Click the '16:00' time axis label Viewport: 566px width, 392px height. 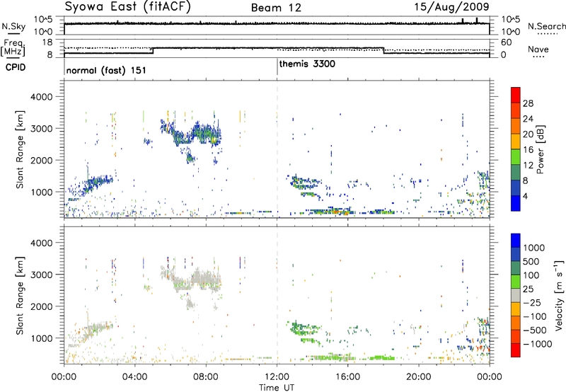(x=347, y=377)
